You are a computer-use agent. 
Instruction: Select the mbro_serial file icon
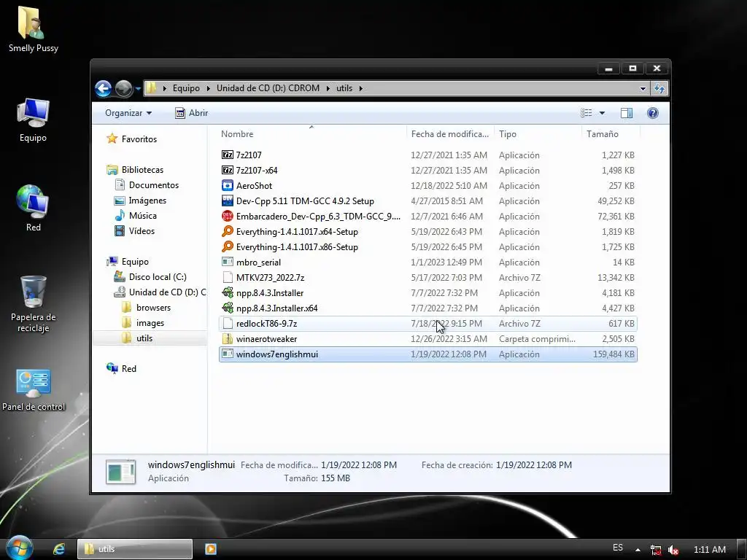tap(228, 262)
